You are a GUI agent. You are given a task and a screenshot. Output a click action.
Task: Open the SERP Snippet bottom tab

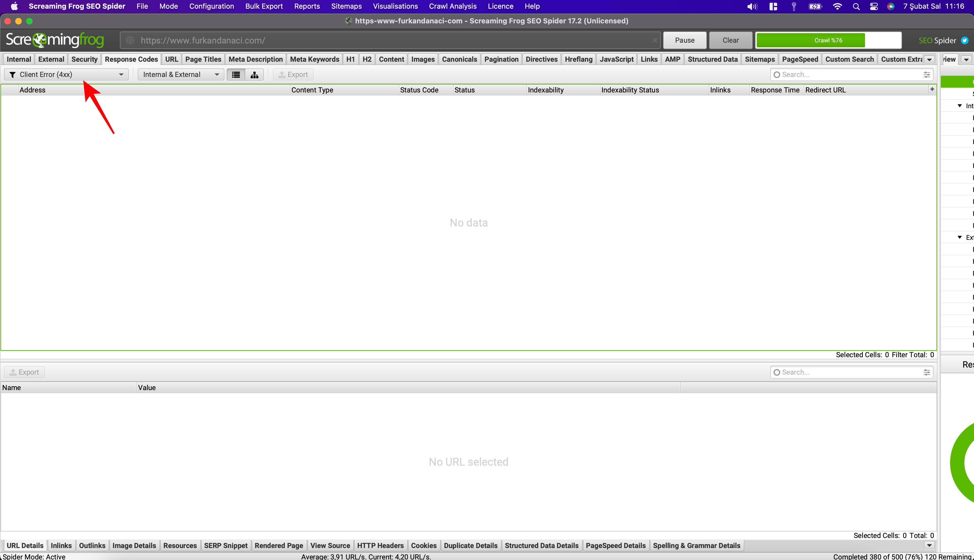point(226,545)
